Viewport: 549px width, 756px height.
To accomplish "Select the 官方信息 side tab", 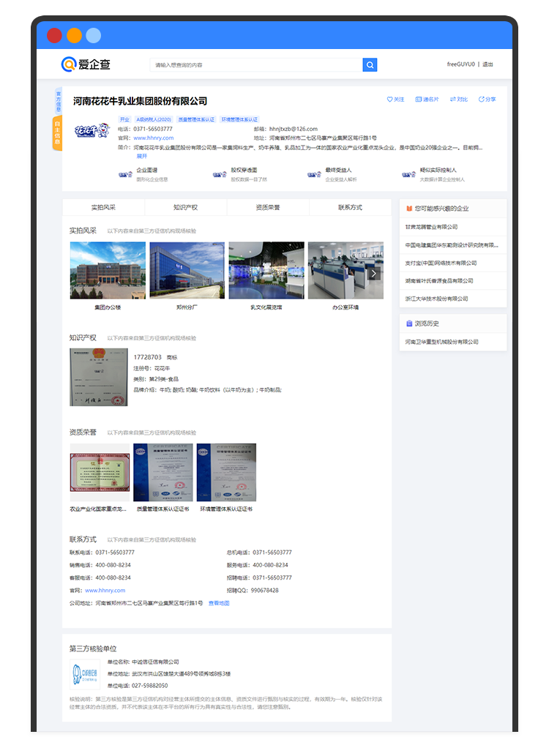I will (x=59, y=101).
